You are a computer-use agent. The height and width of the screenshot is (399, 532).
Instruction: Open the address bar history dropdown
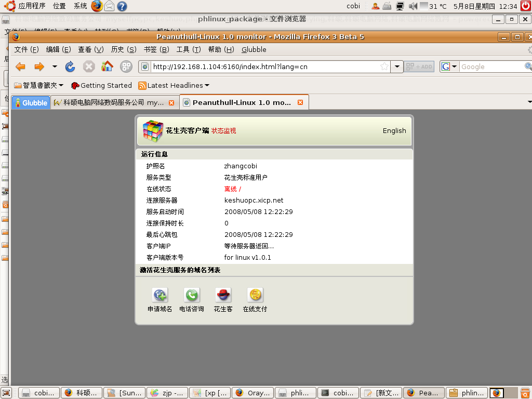(396, 66)
